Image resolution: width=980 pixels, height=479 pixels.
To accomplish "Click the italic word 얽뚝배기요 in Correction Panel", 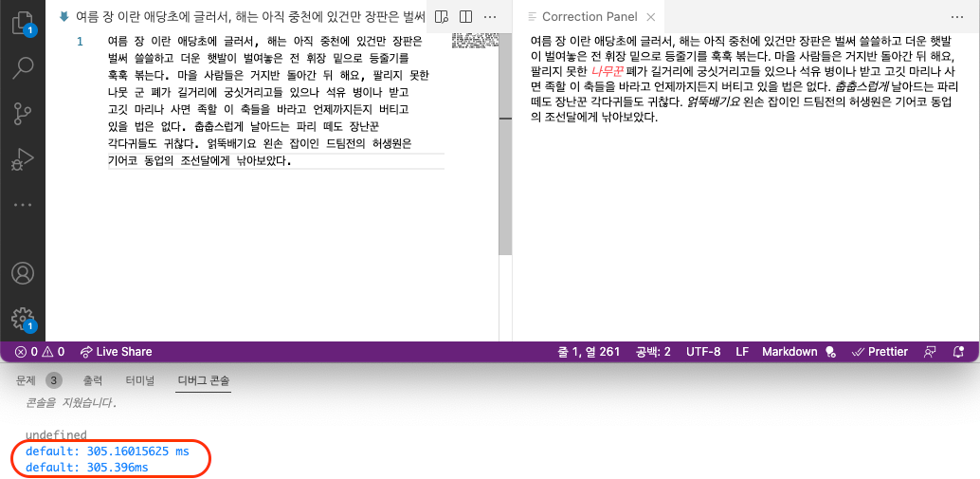I will pyautogui.click(x=712, y=101).
